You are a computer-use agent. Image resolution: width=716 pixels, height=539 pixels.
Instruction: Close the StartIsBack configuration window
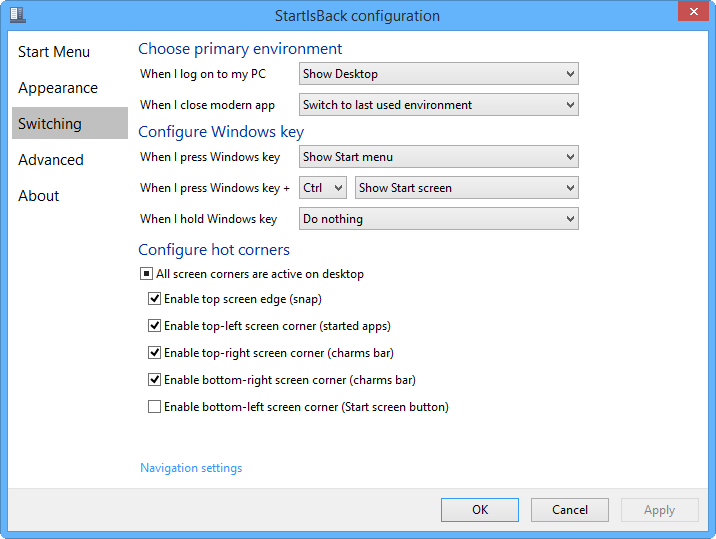(x=693, y=11)
